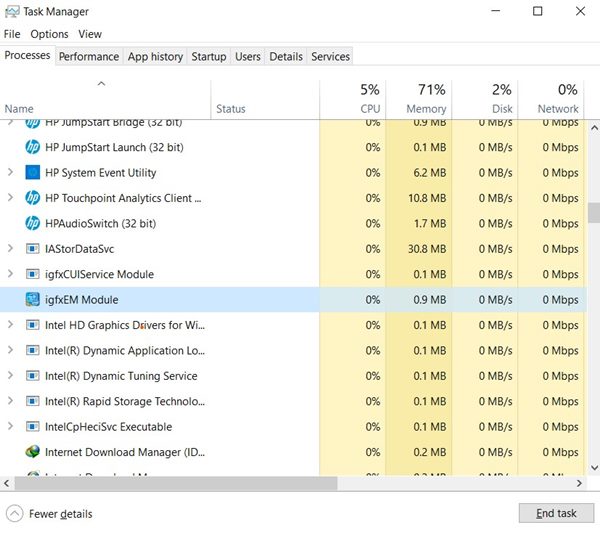
Task: Click the horizontal scrollbar right arrow
Action: [x=579, y=483]
